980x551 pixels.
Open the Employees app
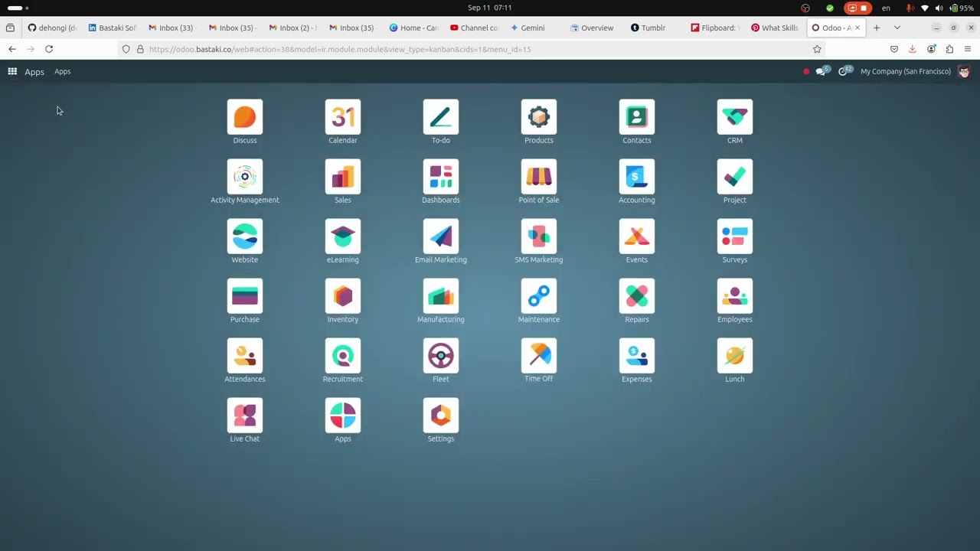[735, 296]
